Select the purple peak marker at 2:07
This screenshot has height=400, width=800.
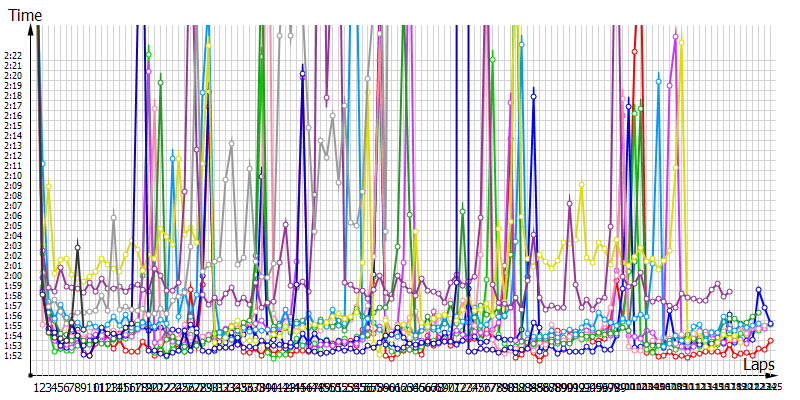click(570, 203)
